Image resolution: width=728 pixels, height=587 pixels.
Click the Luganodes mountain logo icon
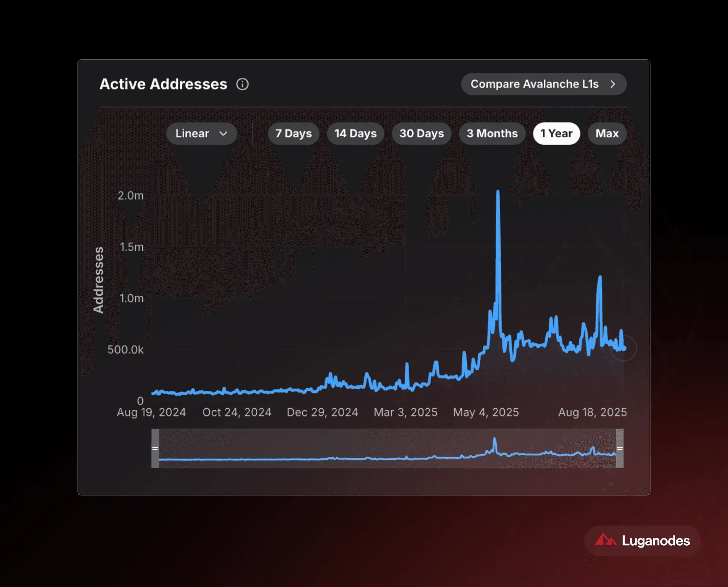coord(606,540)
